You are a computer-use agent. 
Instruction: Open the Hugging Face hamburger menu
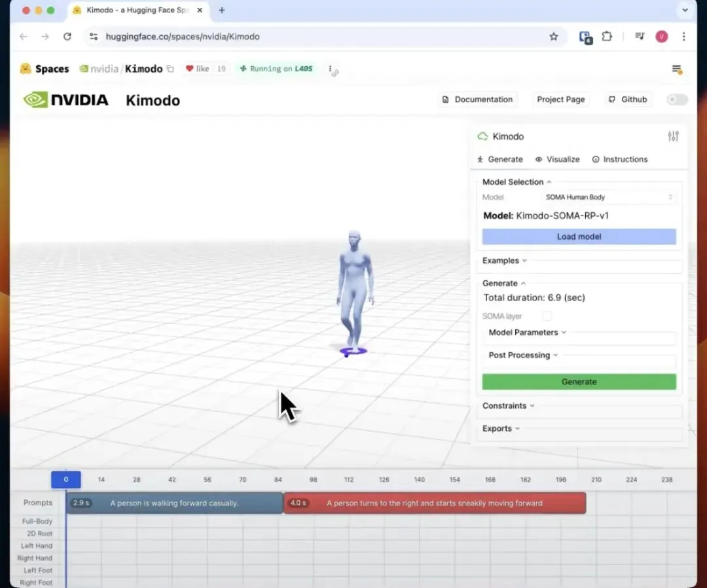coord(677,69)
